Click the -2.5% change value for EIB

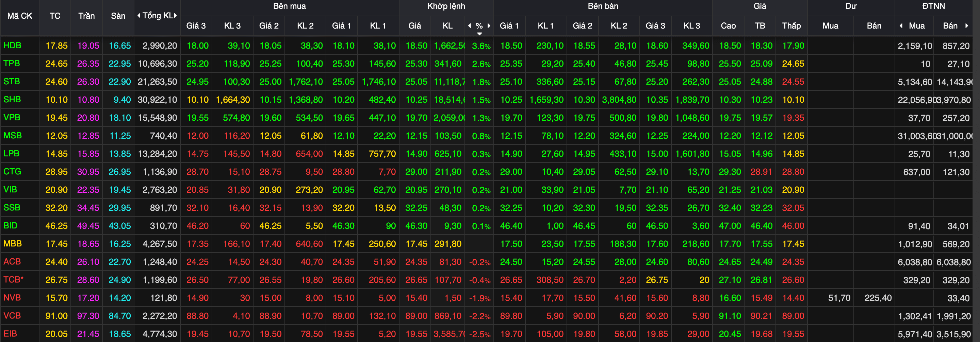(x=479, y=335)
